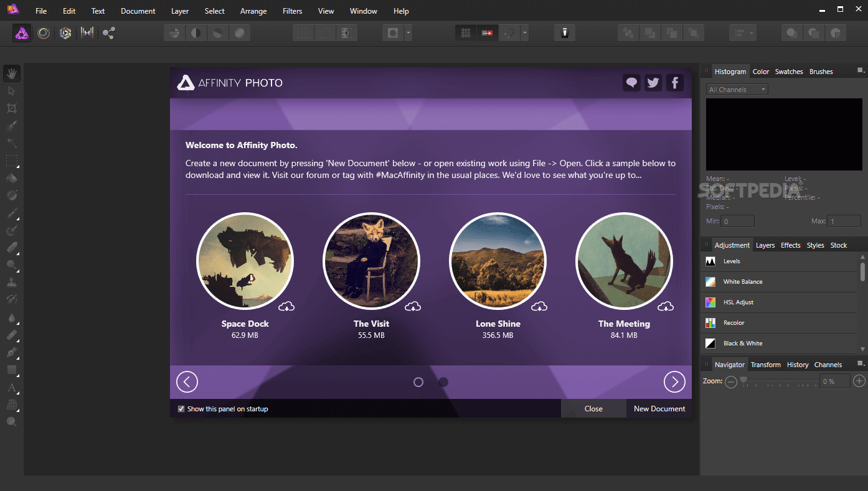
Task: Open the Filters menu
Action: pyautogui.click(x=292, y=11)
